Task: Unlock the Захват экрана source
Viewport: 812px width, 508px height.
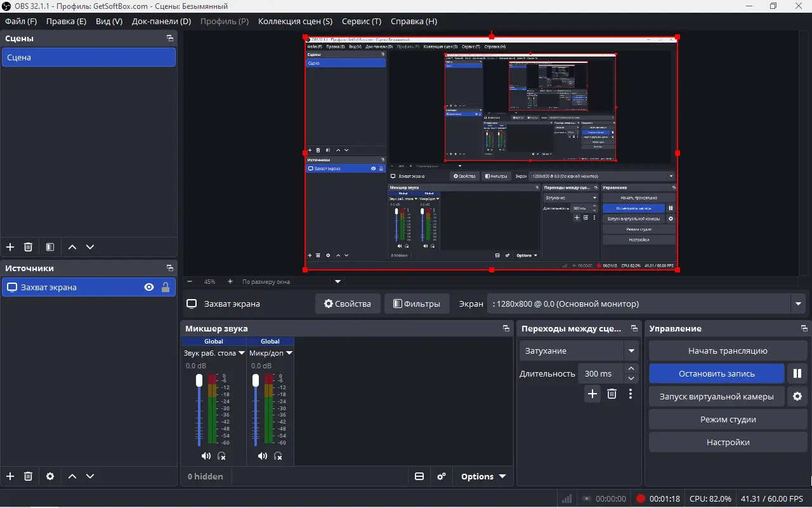Action: 166,287
